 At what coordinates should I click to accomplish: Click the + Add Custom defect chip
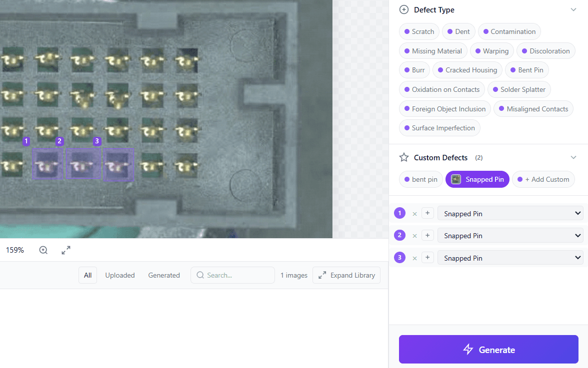543,179
